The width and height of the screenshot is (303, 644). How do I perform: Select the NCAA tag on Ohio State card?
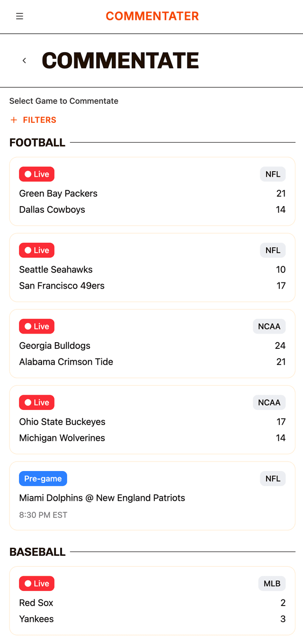tap(269, 402)
